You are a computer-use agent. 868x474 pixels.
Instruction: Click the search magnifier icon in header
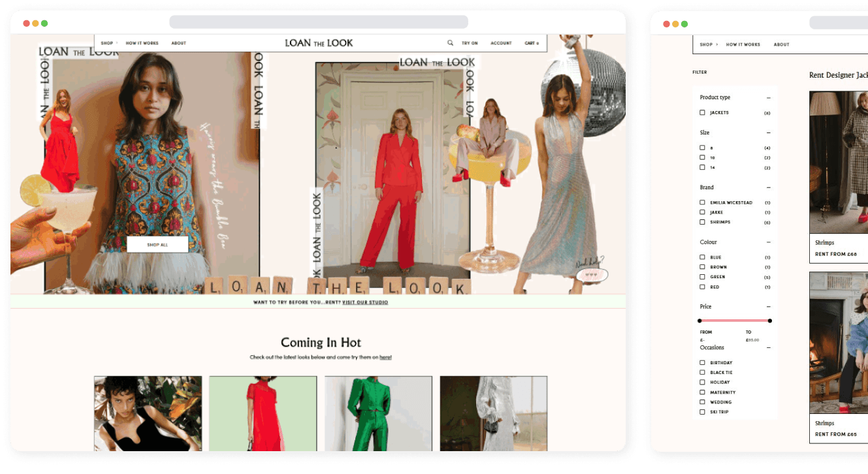coord(450,42)
